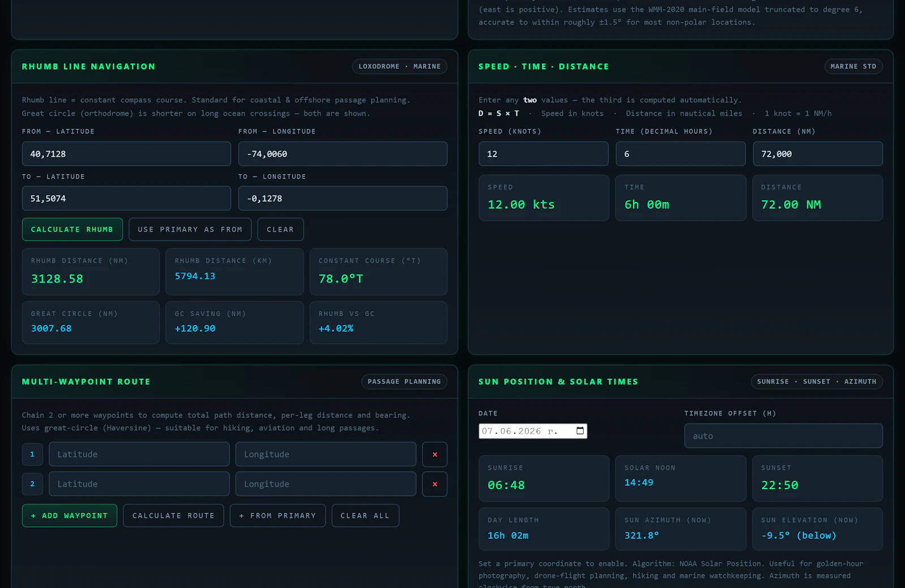Click waypoint 2 Latitude field
The image size is (905, 588).
pyautogui.click(x=139, y=484)
